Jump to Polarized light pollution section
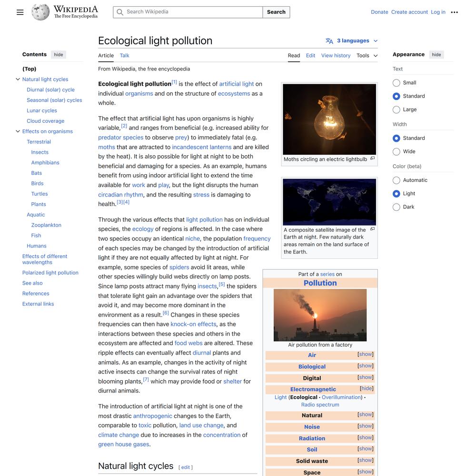476x476 pixels. 50,273
